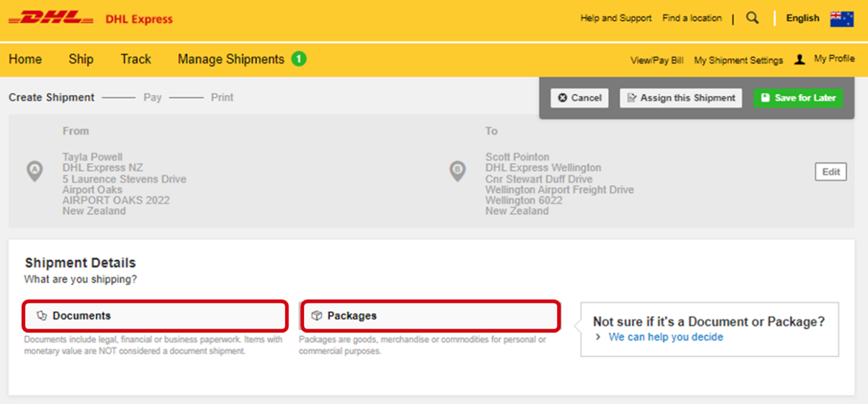Viewport: 868px width, 404px height.
Task: Click the green Save for Later button
Action: [798, 98]
